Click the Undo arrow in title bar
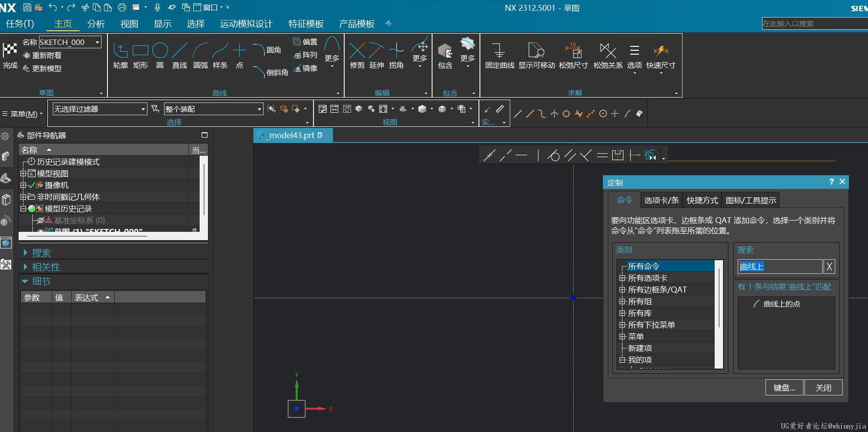Image resolution: width=868 pixels, height=432 pixels. point(53,7)
